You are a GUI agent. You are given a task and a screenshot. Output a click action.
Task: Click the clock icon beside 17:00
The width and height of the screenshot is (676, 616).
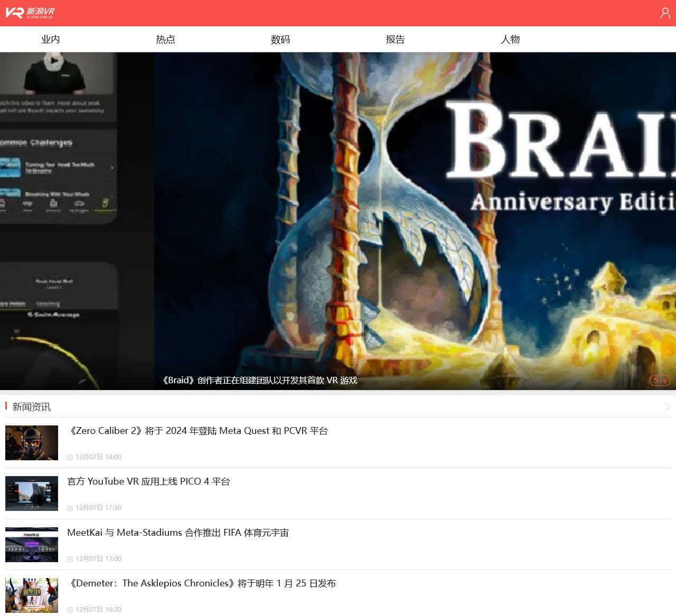[x=70, y=559]
